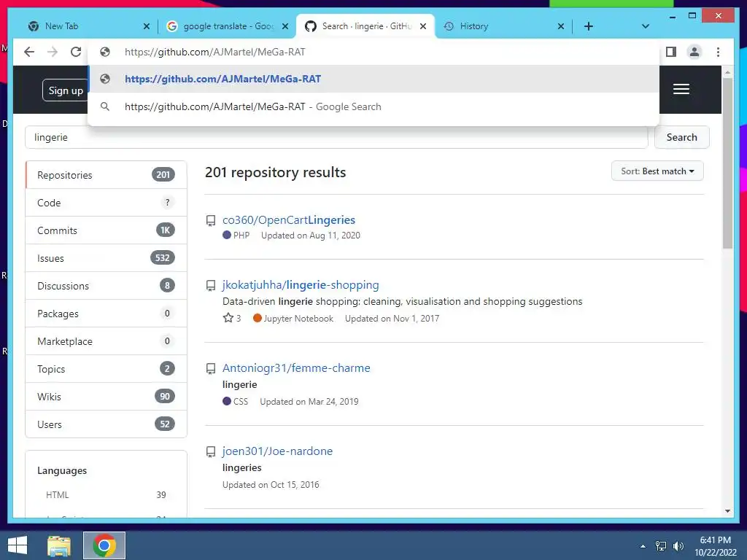Select the Repositories filter

pos(106,175)
